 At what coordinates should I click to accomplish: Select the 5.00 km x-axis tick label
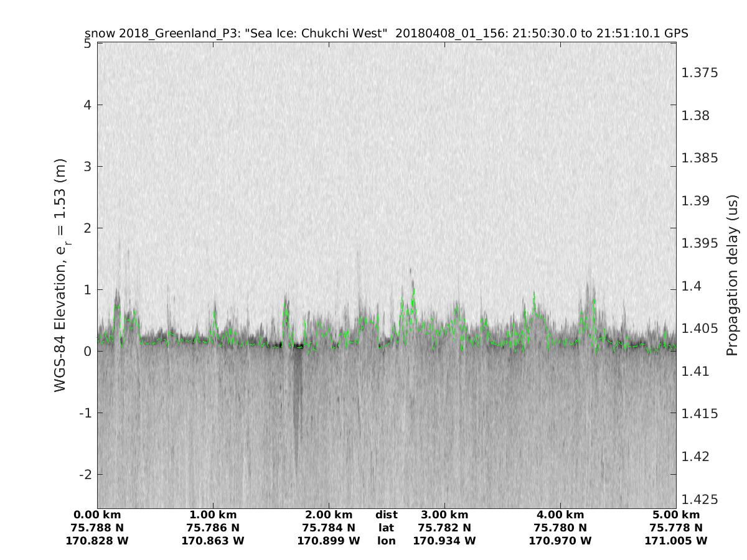coord(676,515)
